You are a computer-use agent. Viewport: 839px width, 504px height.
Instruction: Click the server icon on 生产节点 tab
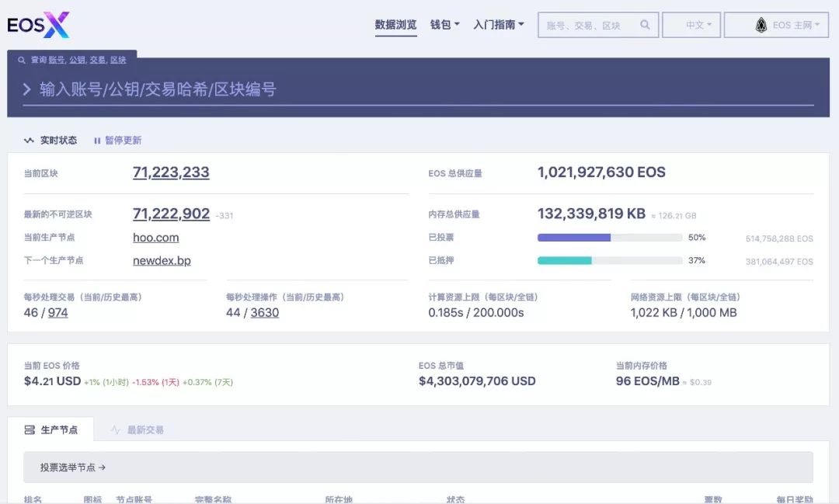click(30, 429)
